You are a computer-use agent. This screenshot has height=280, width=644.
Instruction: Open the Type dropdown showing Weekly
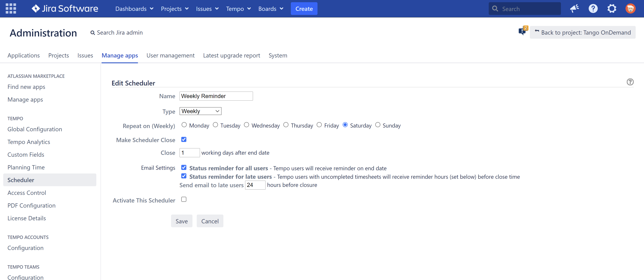point(200,111)
